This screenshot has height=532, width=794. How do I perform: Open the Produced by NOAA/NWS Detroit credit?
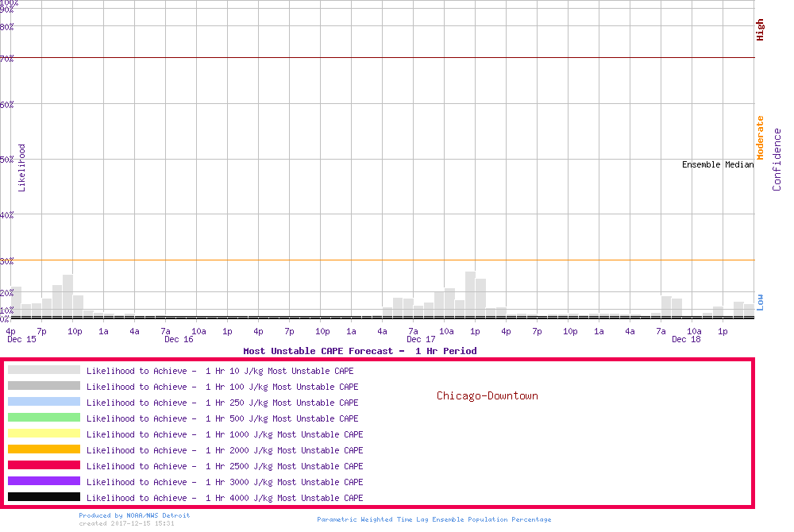134,515
